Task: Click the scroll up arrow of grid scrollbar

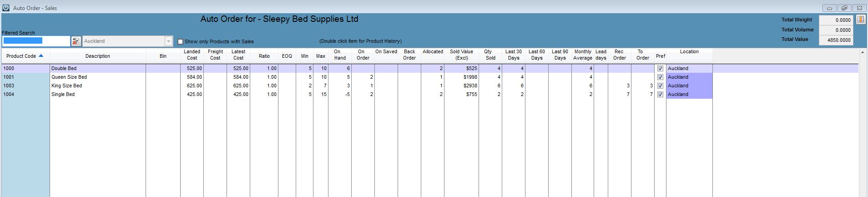Action: pyautogui.click(x=863, y=53)
